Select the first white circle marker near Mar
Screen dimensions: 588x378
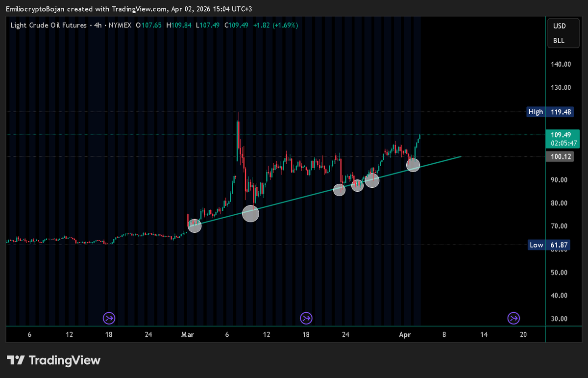195,226
